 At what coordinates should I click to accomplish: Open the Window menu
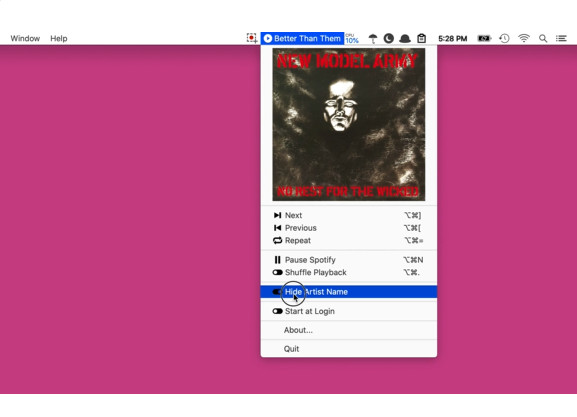25,38
